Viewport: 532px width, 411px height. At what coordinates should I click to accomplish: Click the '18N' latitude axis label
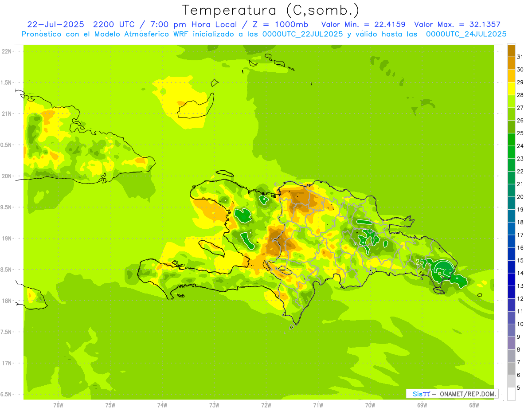[x=7, y=301]
